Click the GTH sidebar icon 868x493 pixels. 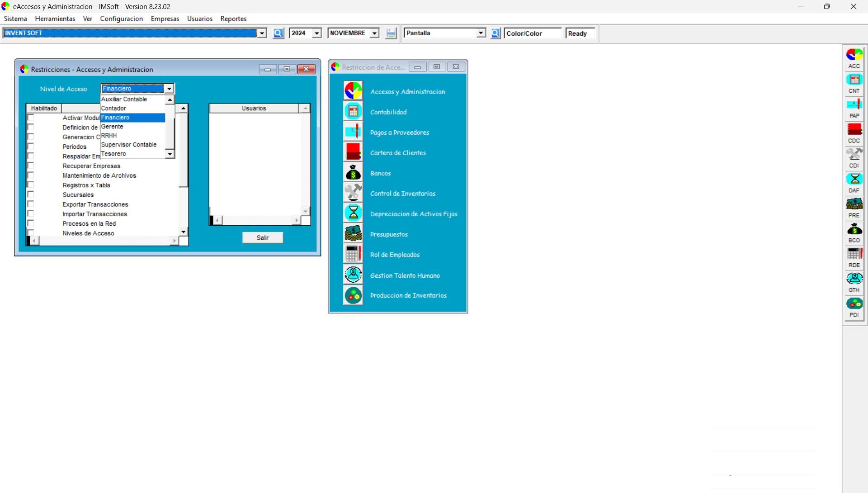point(854,279)
